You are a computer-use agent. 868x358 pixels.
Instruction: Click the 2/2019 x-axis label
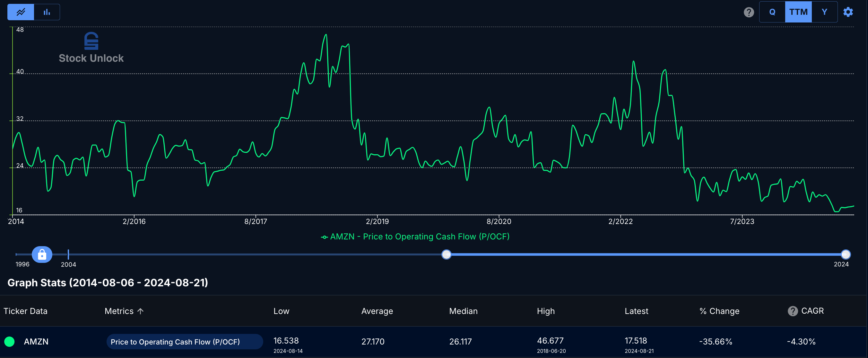point(378,221)
